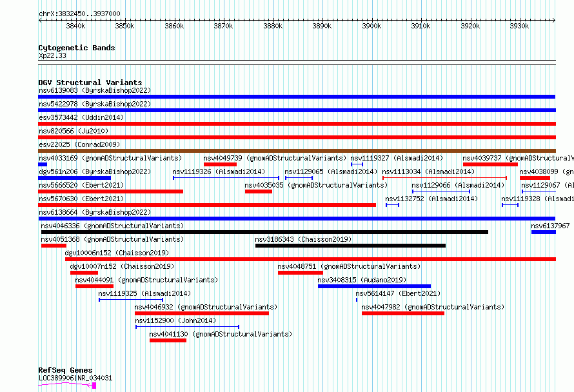Open nsv3408315 (Audano2019) label
Image resolution: width=574 pixels, height=392 pixels.
362,280
